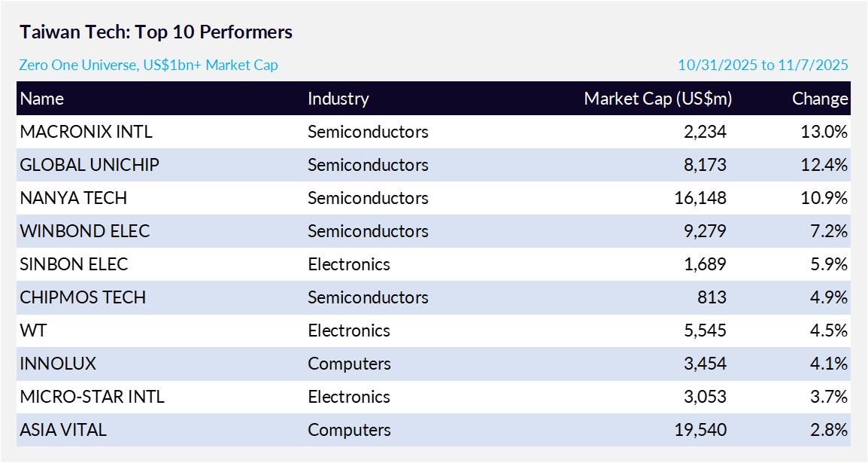
Task: Click the WINBOND ELEC row name
Action: (85, 231)
